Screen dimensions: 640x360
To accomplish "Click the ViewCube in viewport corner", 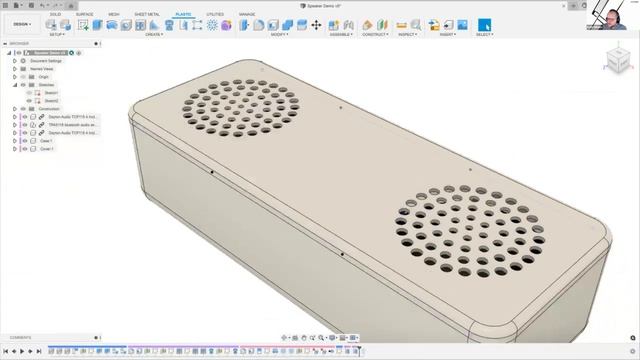I will tap(618, 60).
